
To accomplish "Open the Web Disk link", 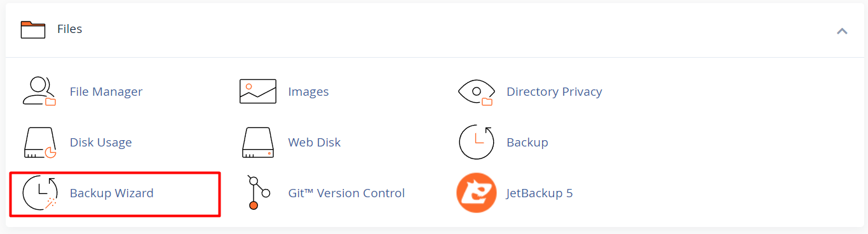I will [315, 143].
